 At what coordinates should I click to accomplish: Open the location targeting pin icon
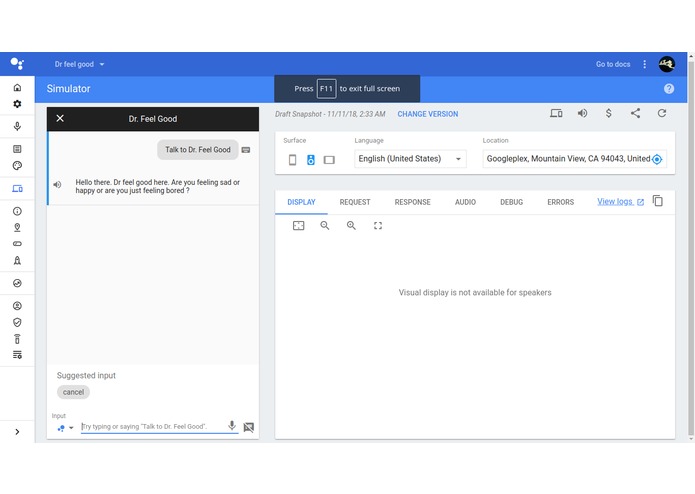17,227
